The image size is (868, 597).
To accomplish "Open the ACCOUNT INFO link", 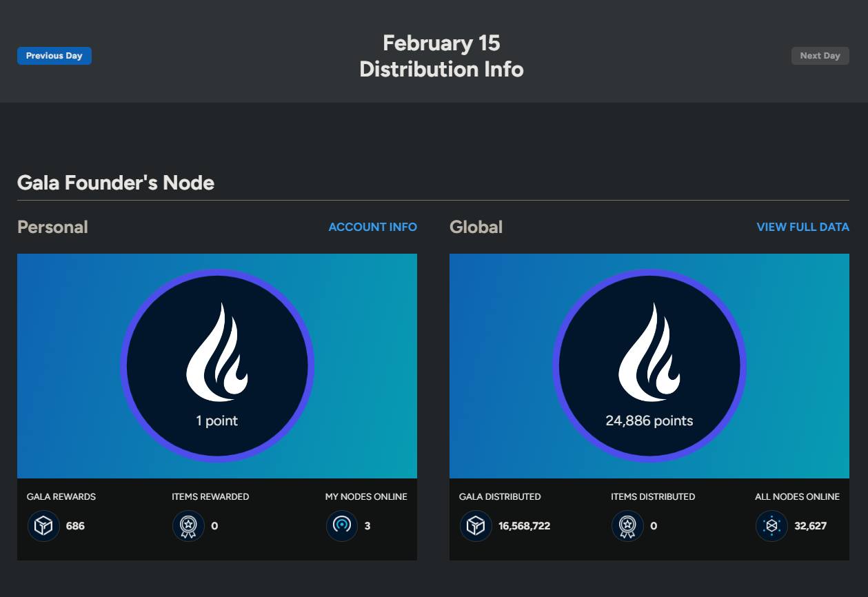I will [372, 227].
